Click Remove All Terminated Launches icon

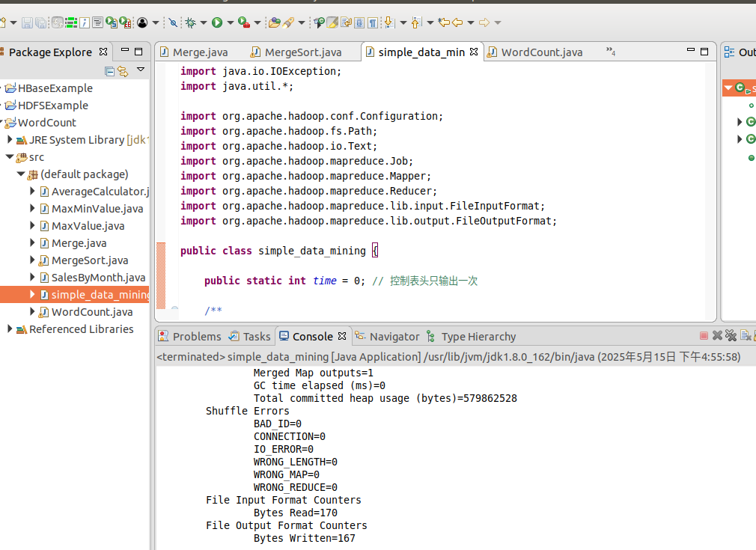pyautogui.click(x=731, y=336)
